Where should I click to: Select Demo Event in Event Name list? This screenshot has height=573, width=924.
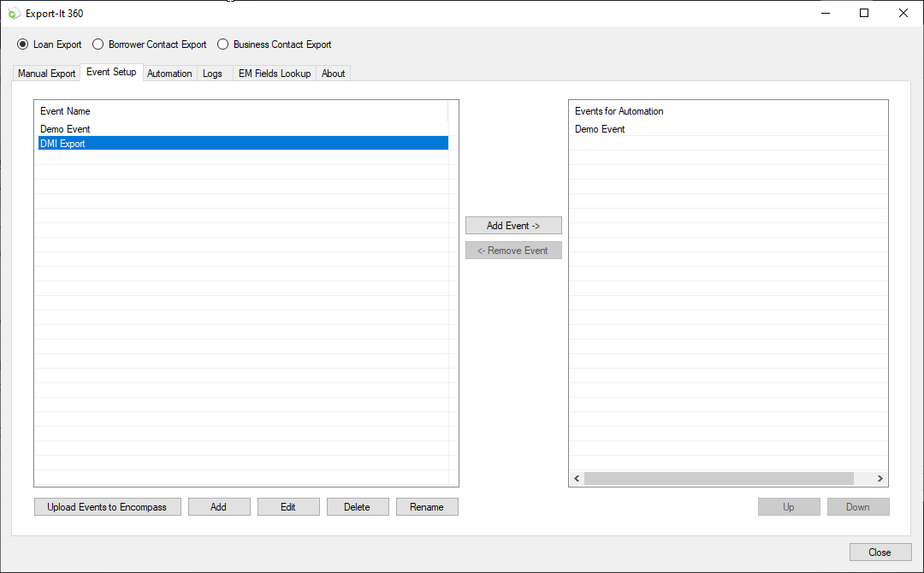point(66,129)
